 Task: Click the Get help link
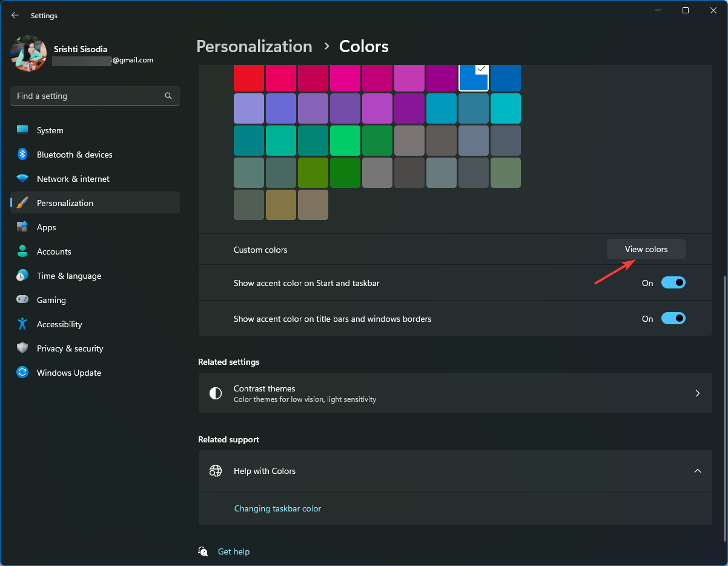[234, 551]
